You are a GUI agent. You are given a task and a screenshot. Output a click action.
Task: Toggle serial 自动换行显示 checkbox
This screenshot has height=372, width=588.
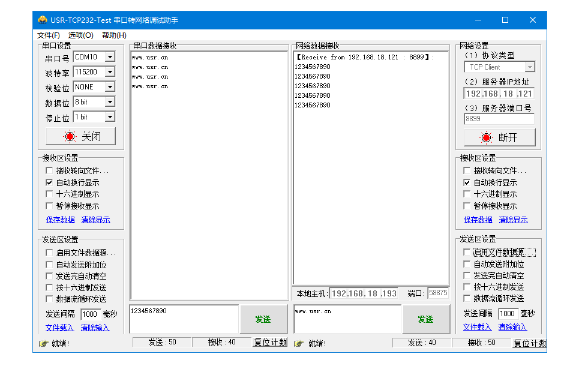[50, 182]
